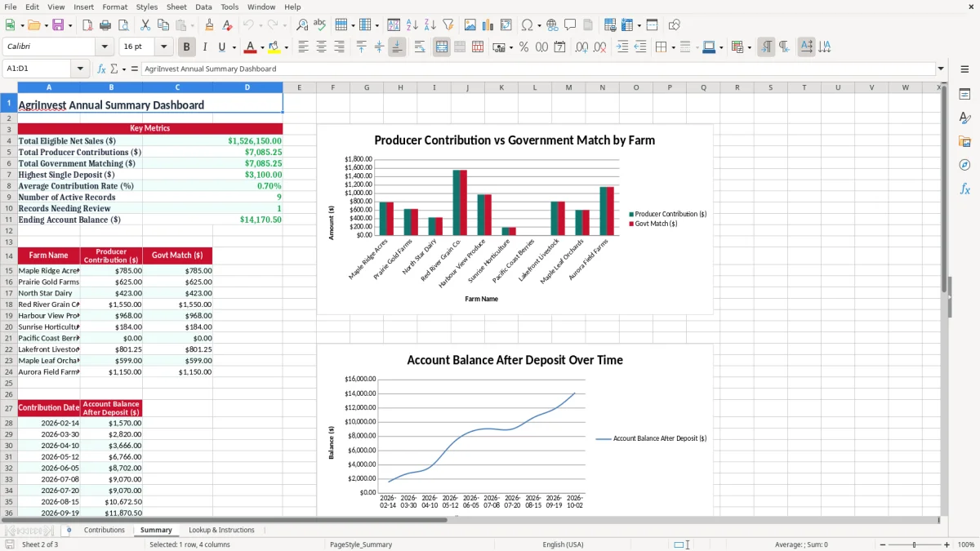Click the Cut scissors icon
This screenshot has width=980, height=551.
145,25
